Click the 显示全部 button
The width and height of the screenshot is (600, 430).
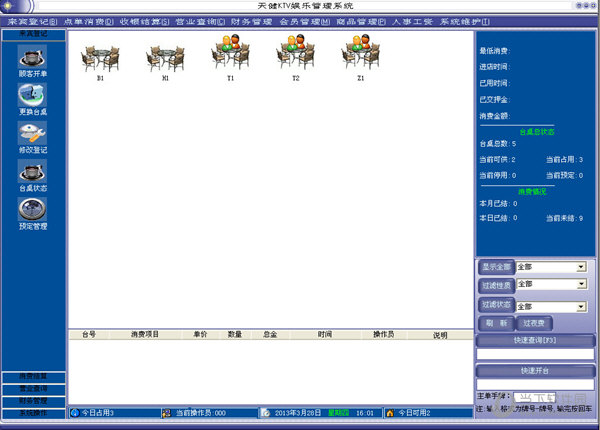coord(496,267)
